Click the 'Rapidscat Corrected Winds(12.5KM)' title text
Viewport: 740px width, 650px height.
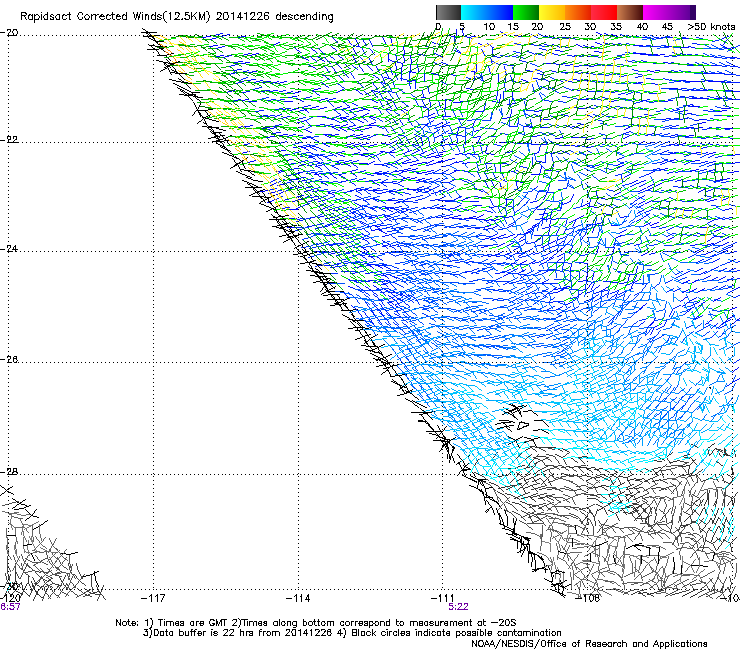pyautogui.click(x=115, y=17)
